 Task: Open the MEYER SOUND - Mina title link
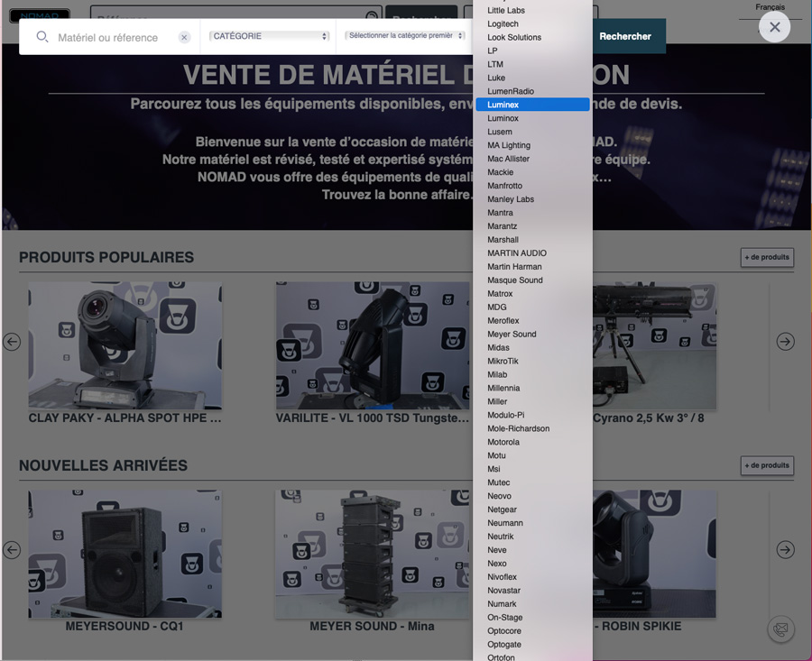373,627
